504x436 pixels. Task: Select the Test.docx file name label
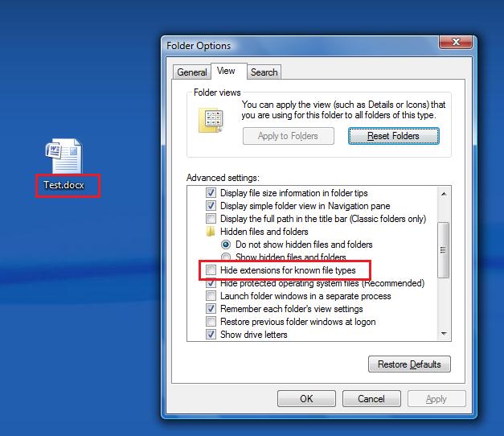point(64,185)
